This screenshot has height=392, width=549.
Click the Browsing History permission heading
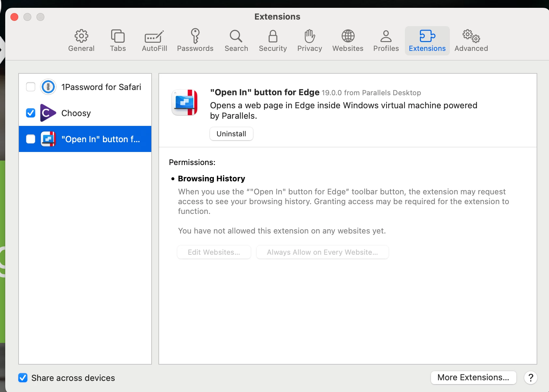point(211,178)
